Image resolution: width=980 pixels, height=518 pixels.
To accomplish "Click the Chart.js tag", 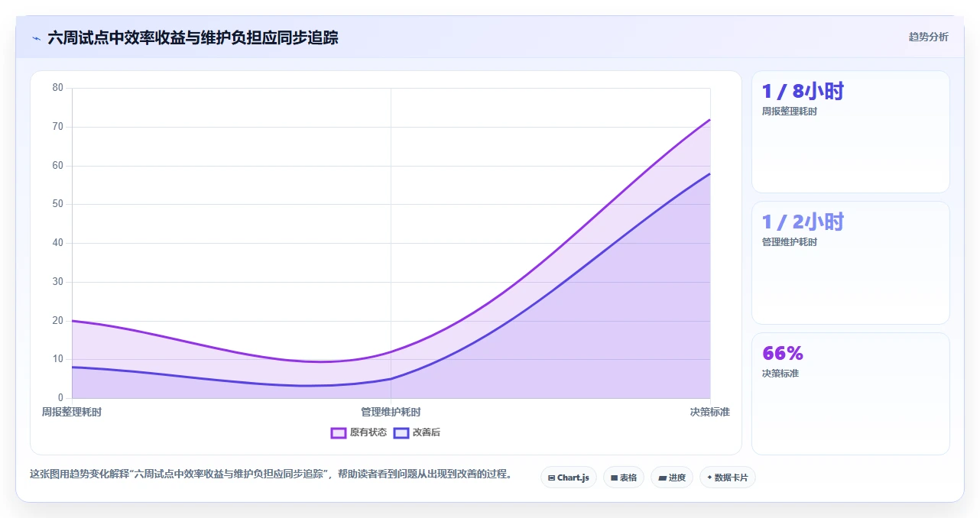I will [569, 478].
